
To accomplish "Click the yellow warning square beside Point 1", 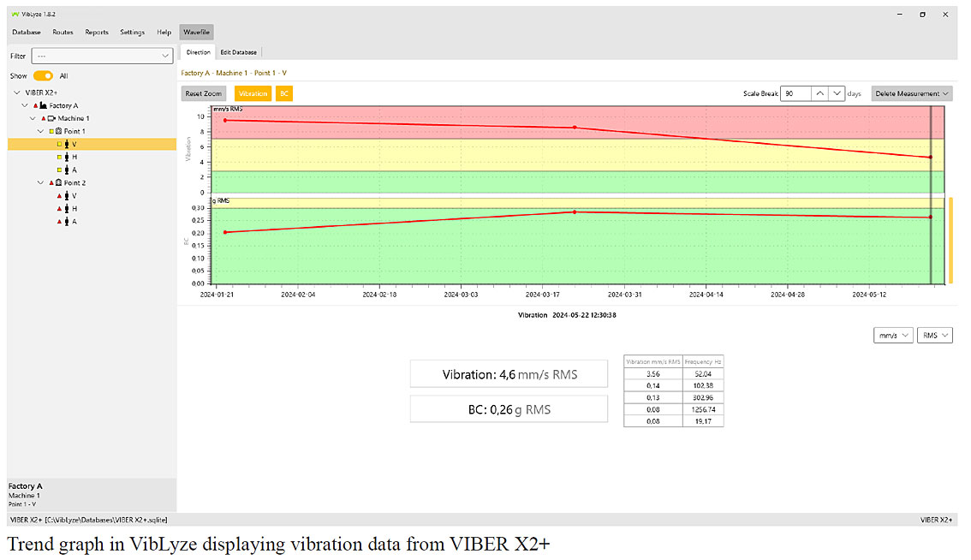I will coord(51,131).
